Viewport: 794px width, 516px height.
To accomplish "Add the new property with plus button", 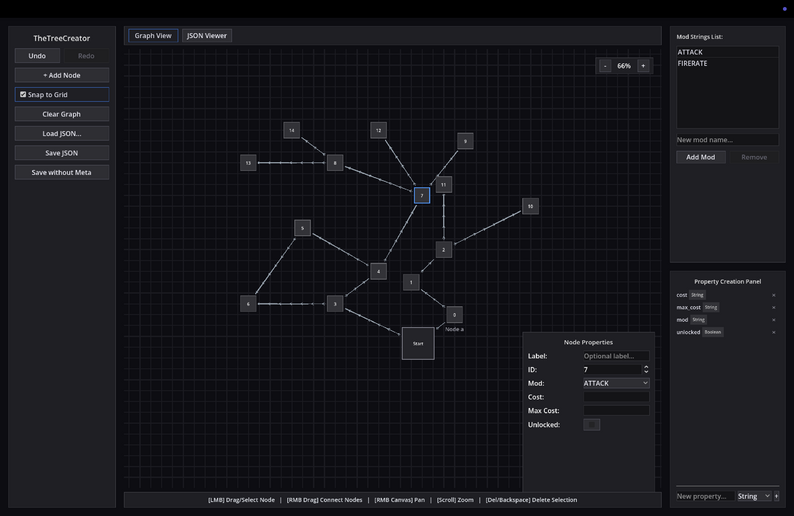I will click(776, 496).
